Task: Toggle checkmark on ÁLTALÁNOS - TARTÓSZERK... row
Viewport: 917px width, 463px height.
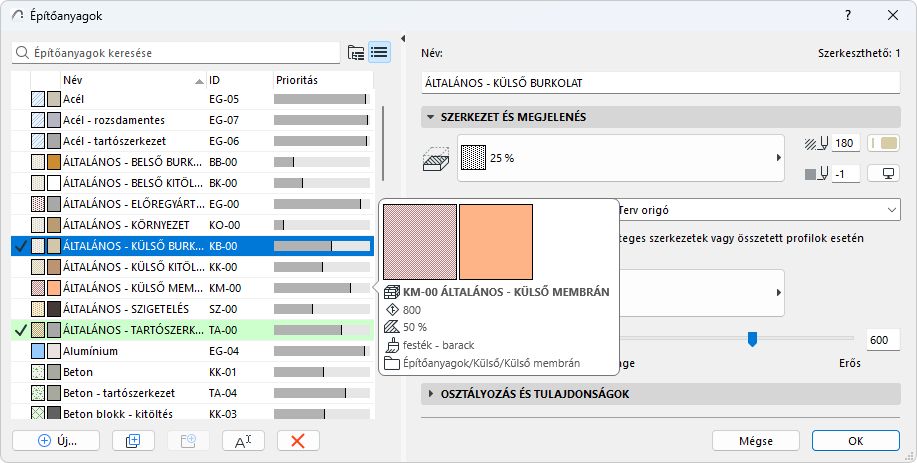Action: click(x=21, y=330)
